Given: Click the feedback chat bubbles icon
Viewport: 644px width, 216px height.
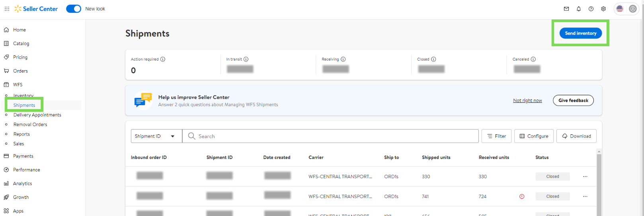Looking at the screenshot, I should click(143, 100).
